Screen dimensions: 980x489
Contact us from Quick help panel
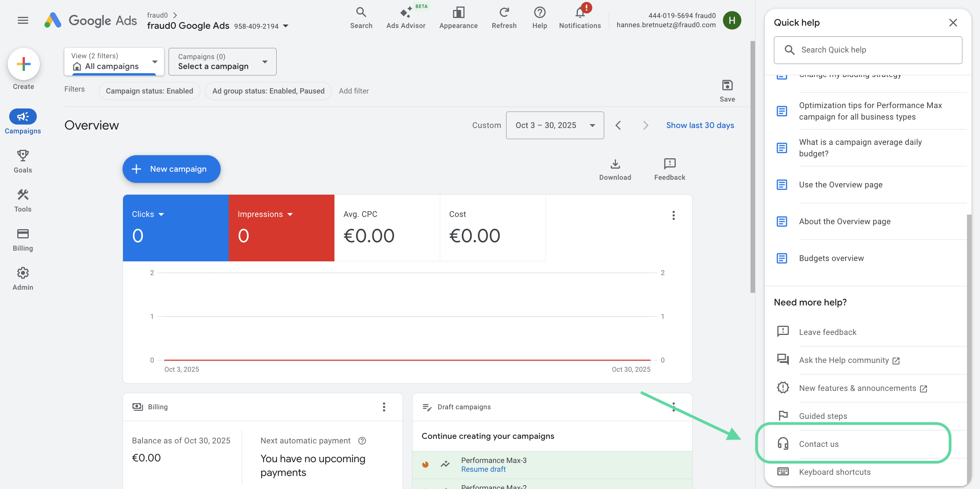(819, 444)
